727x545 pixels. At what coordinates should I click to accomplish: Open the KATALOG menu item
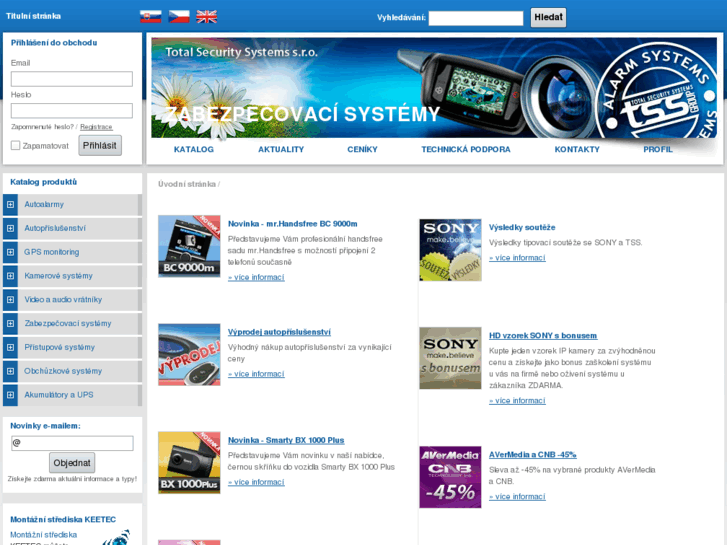coord(194,149)
